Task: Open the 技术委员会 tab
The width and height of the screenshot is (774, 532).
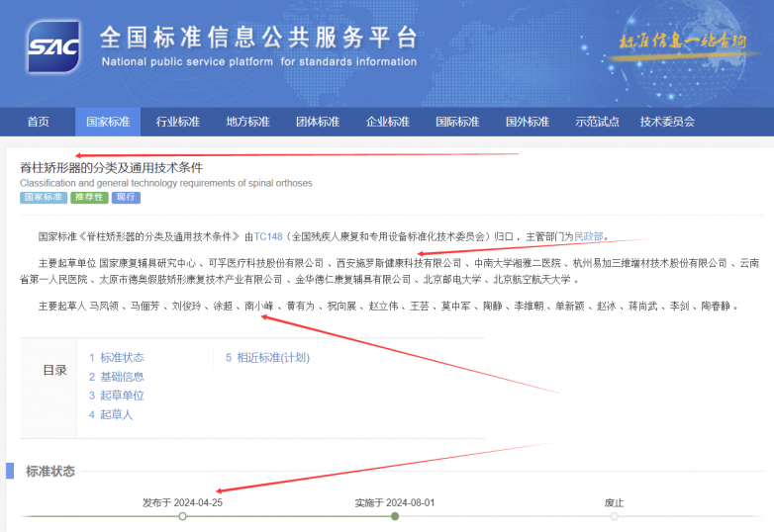Action: pyautogui.click(x=667, y=122)
